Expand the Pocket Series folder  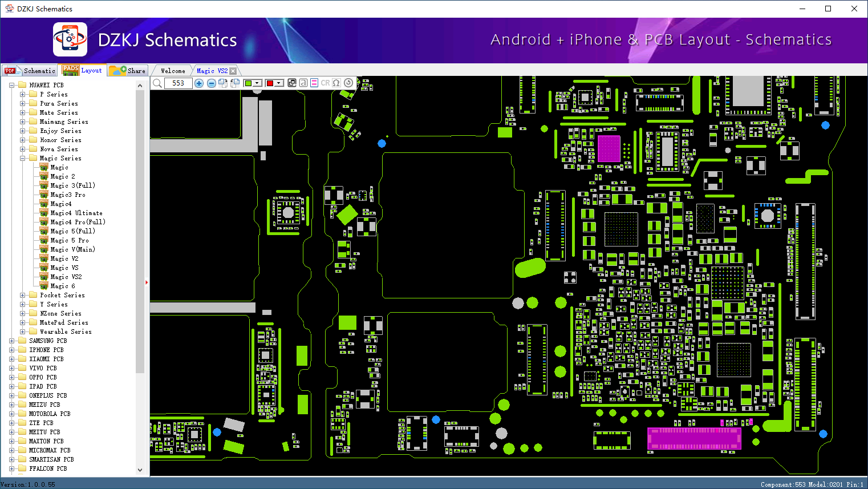(x=22, y=295)
